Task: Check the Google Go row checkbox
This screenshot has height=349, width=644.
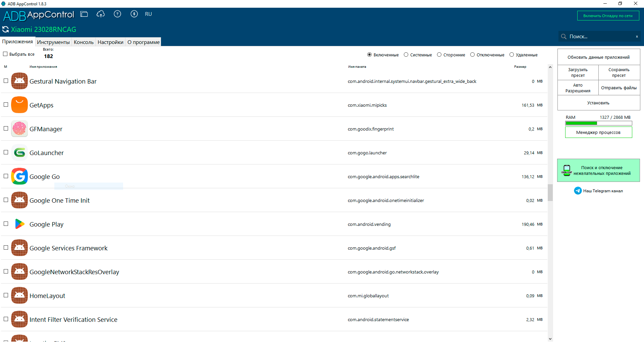Action: [x=6, y=176]
